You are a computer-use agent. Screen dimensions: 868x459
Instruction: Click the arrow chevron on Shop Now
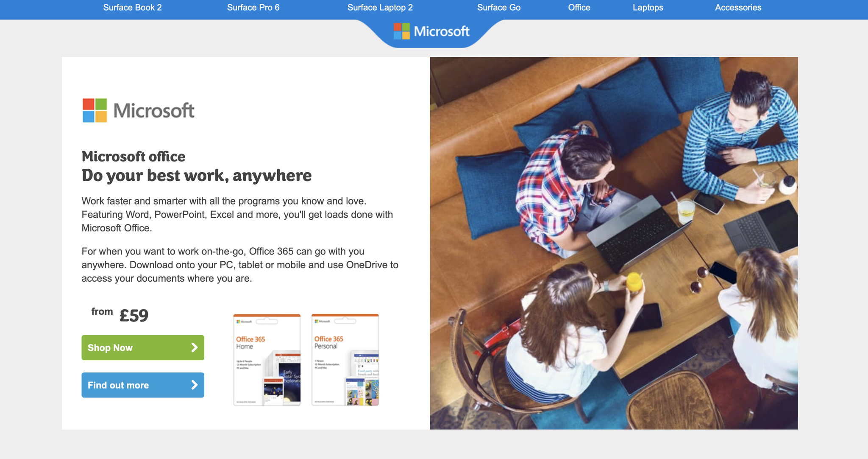coord(195,348)
